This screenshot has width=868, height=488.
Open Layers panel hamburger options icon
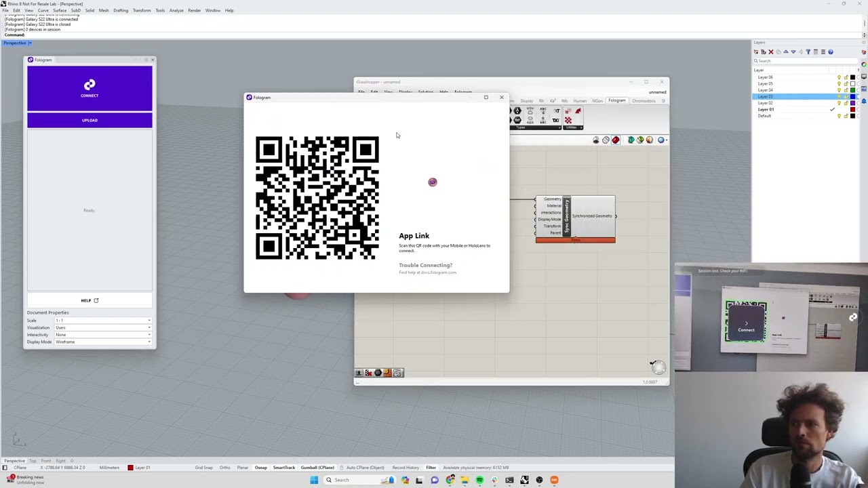823,52
